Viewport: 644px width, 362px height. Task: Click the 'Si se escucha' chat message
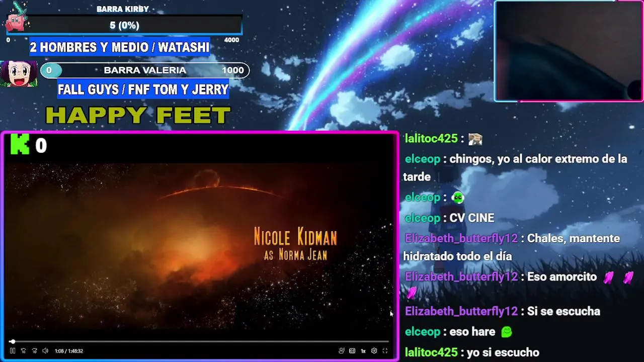tap(563, 311)
